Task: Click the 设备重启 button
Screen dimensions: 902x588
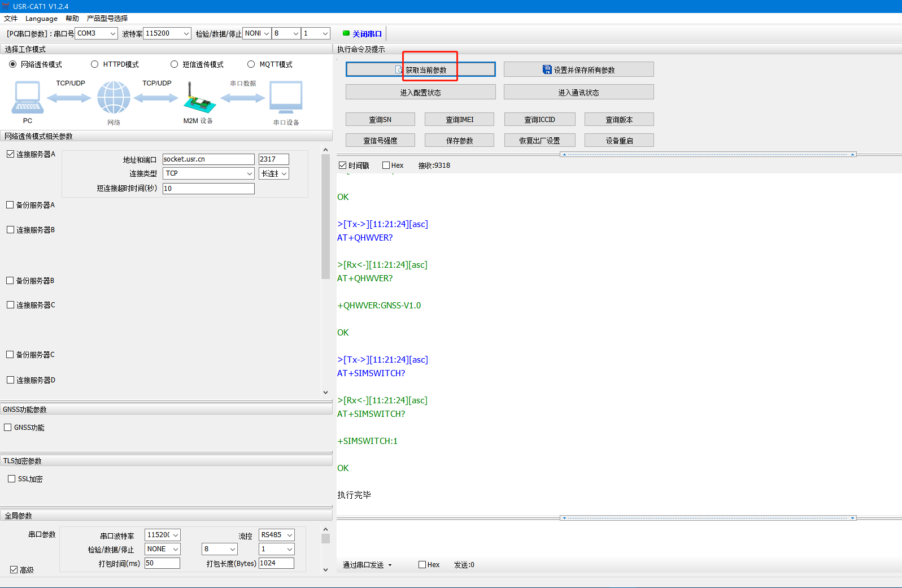Action: click(619, 141)
